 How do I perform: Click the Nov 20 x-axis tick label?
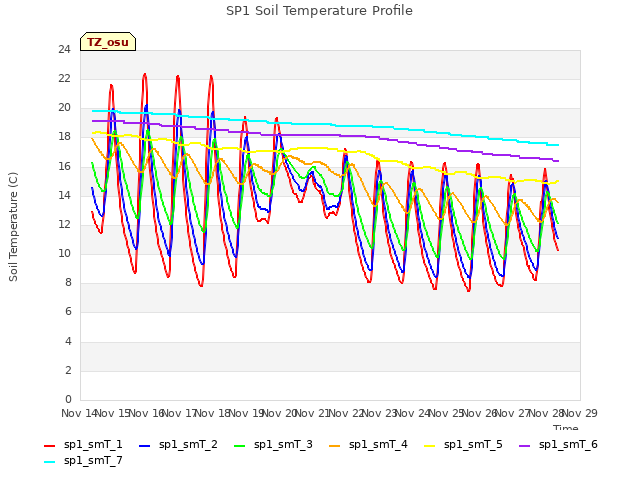(x=279, y=413)
